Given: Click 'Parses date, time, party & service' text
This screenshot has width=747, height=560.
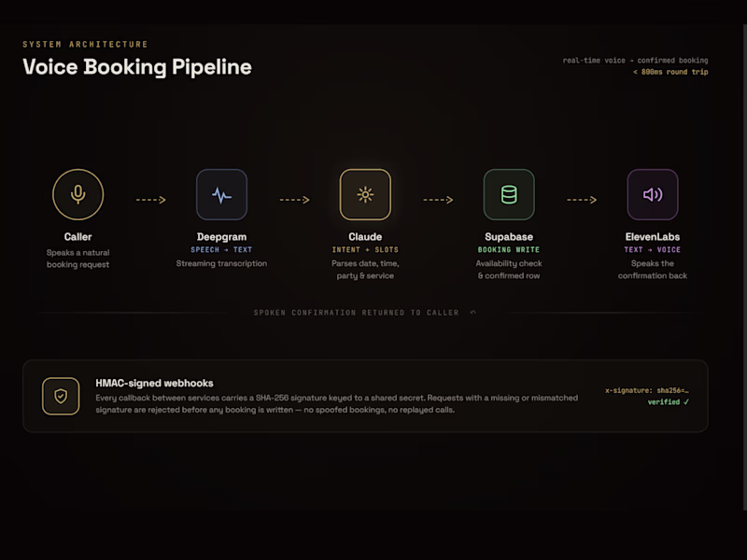Looking at the screenshot, I should point(365,270).
